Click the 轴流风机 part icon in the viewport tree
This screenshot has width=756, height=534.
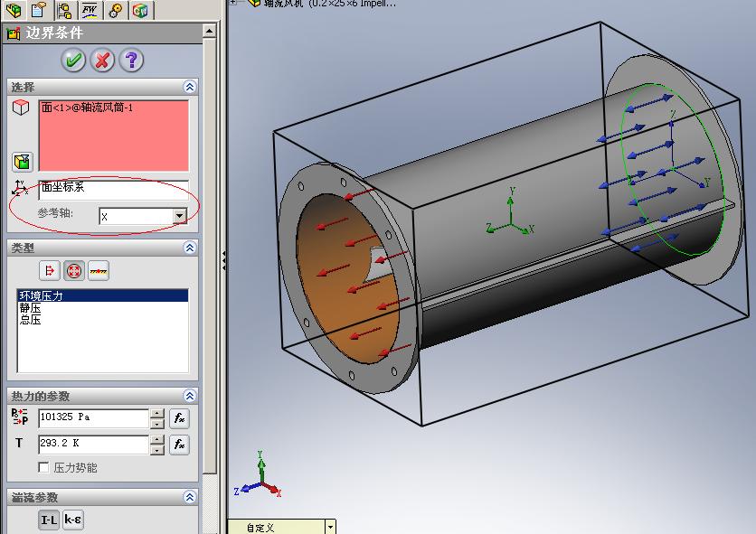click(x=254, y=3)
